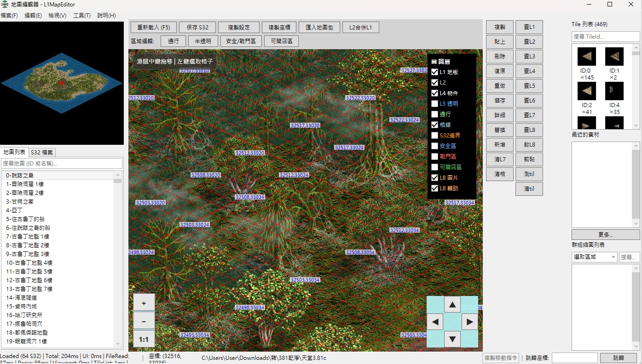Viewport: 642px width, 364px height.
Task: Click the 通行 region edit button
Action: [174, 41]
